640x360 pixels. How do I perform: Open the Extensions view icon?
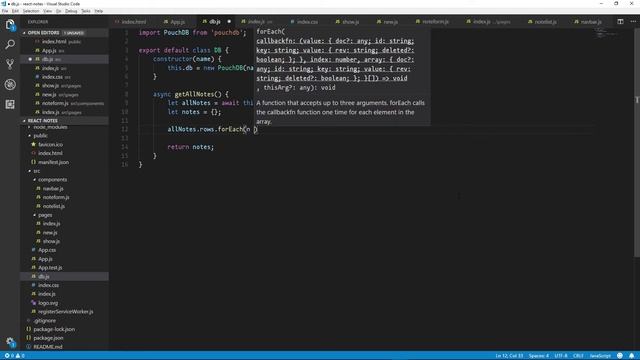click(10, 104)
